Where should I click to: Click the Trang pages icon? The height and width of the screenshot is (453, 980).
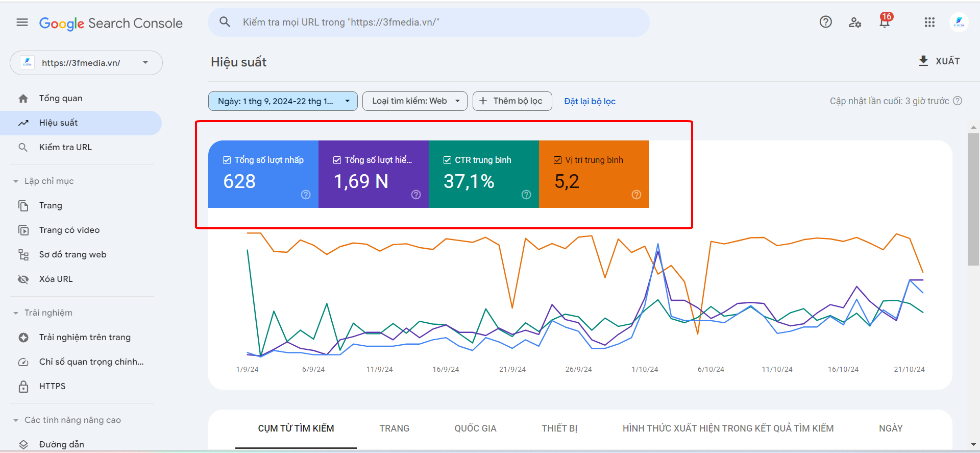[23, 206]
